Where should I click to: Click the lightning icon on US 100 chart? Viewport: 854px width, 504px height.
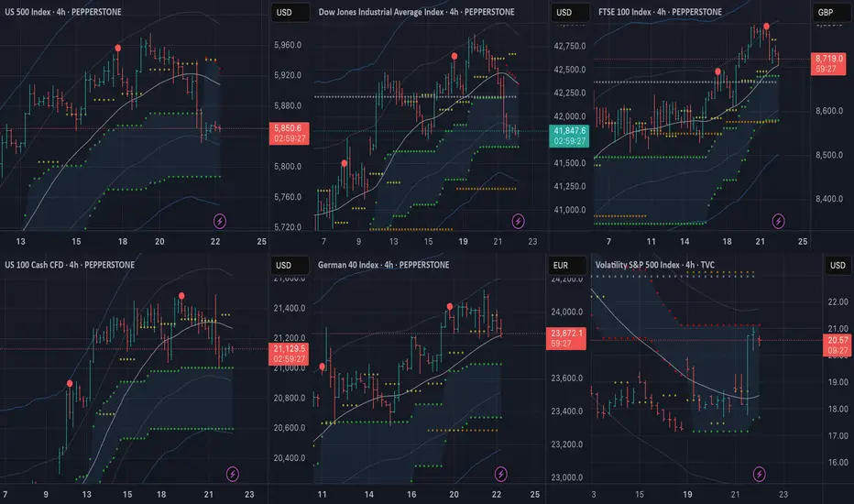pyautogui.click(x=233, y=474)
